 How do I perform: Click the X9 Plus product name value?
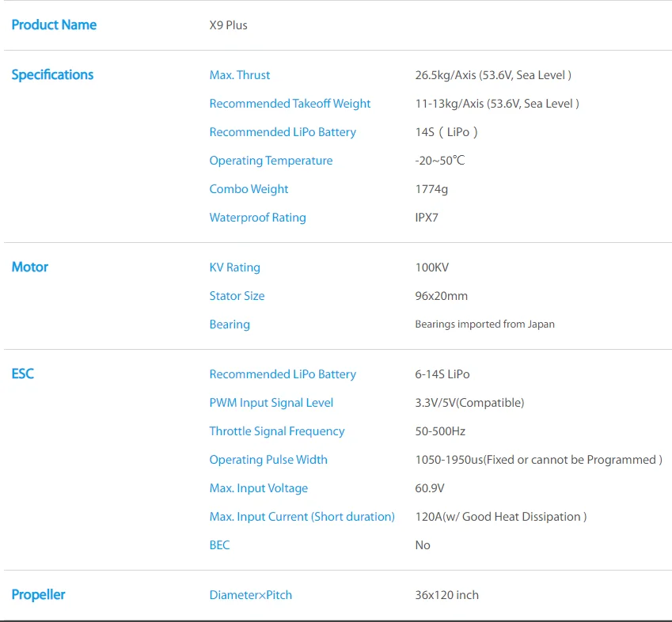coord(228,25)
